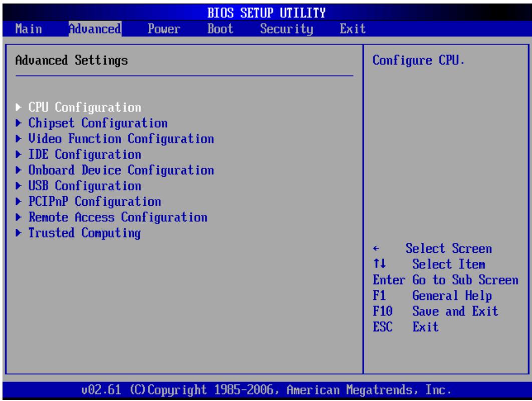Select the Exit tab in the menu bar

point(353,29)
